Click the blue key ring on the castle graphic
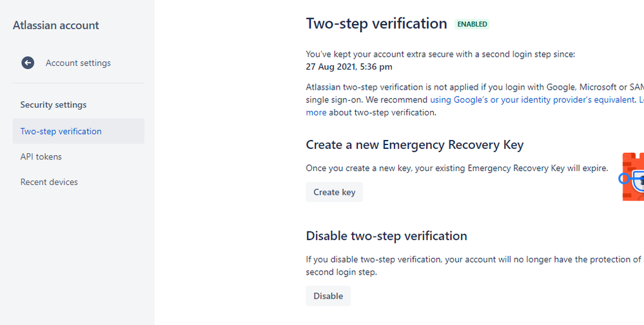The height and width of the screenshot is (325, 644). (624, 179)
